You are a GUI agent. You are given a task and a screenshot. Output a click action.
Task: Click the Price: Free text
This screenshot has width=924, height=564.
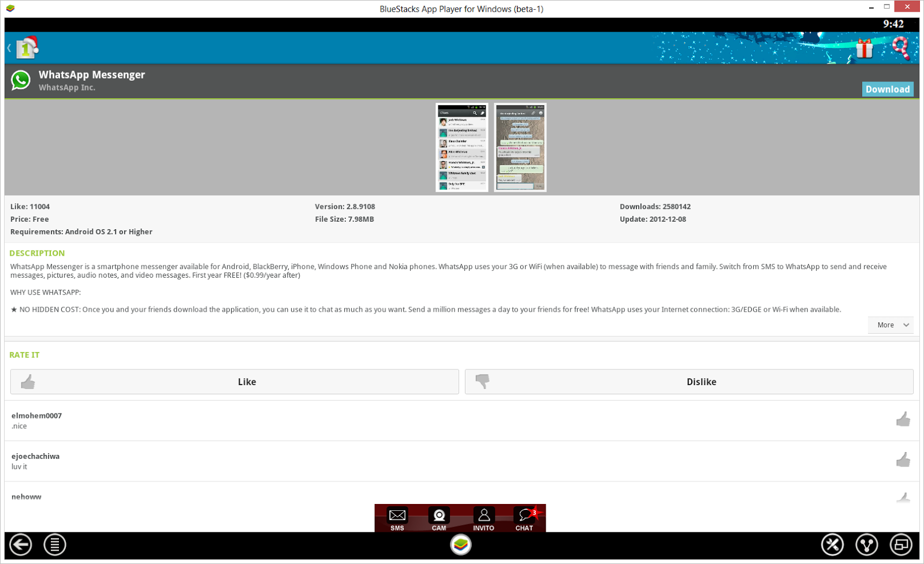pyautogui.click(x=29, y=219)
